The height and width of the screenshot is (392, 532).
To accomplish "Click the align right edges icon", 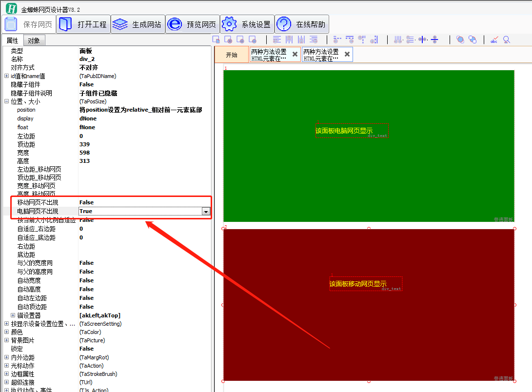I will pyautogui.click(x=314, y=39).
